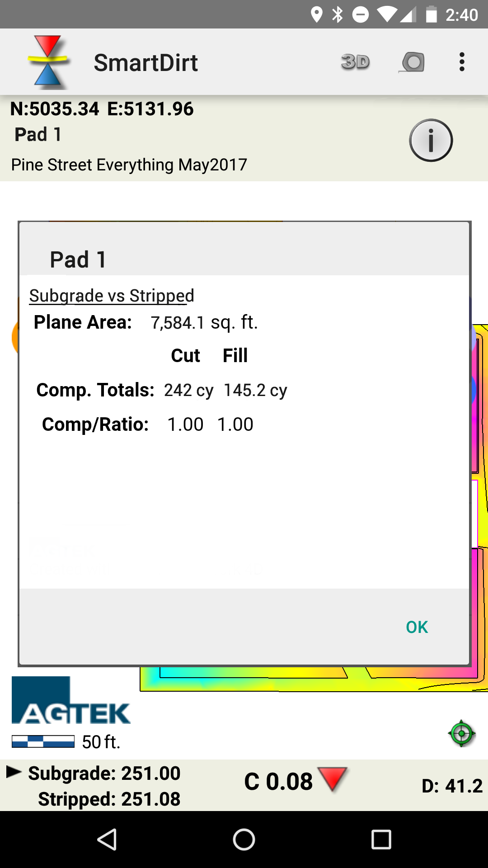This screenshot has width=488, height=868.
Task: Tap the red cut triangle indicator
Action: click(x=332, y=779)
